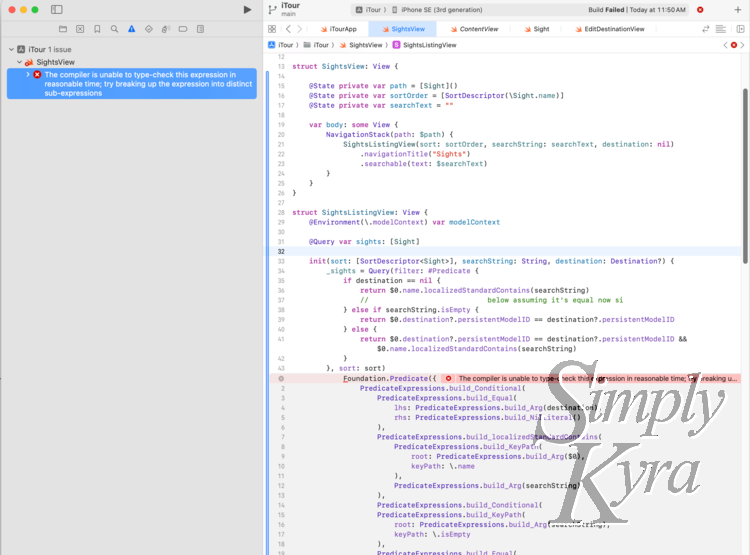The image size is (750, 555).
Task: Click '@State private var searchText' line
Action: [381, 105]
